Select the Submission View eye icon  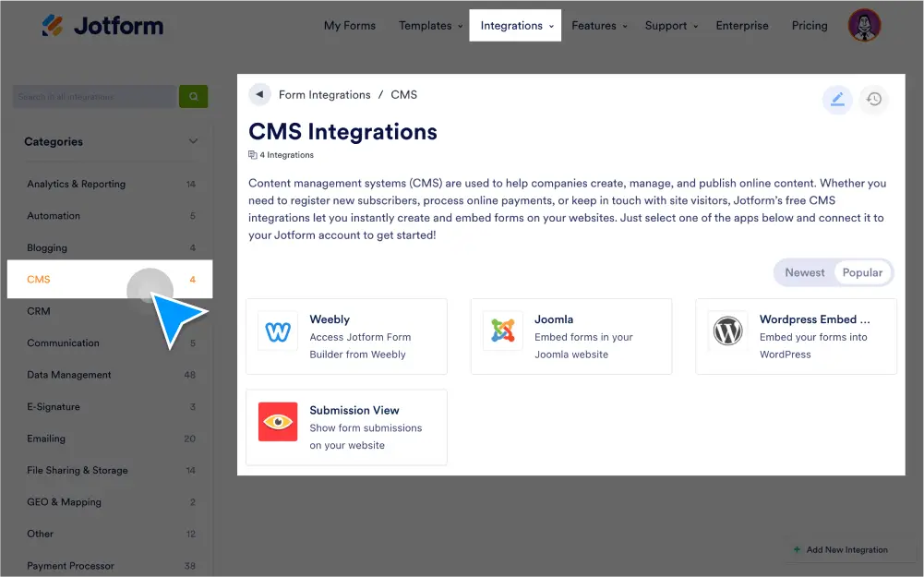(x=278, y=421)
